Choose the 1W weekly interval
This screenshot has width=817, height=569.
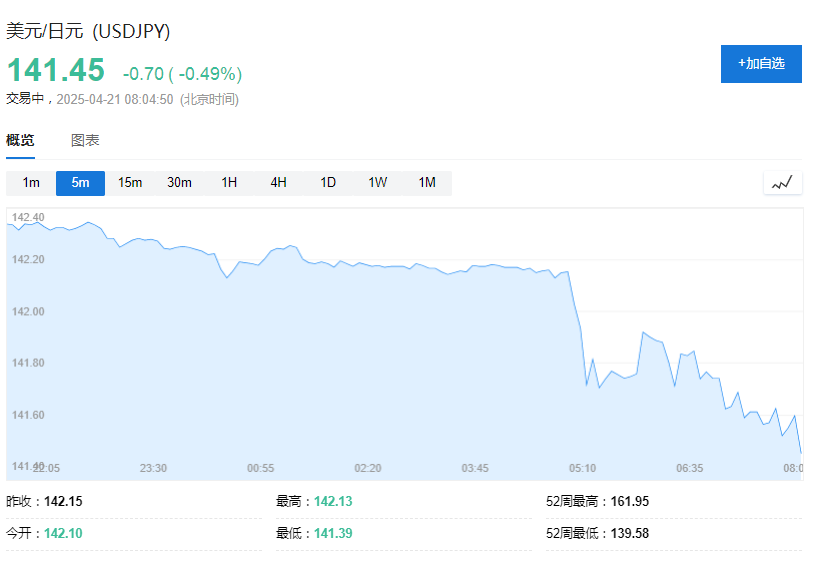click(377, 182)
